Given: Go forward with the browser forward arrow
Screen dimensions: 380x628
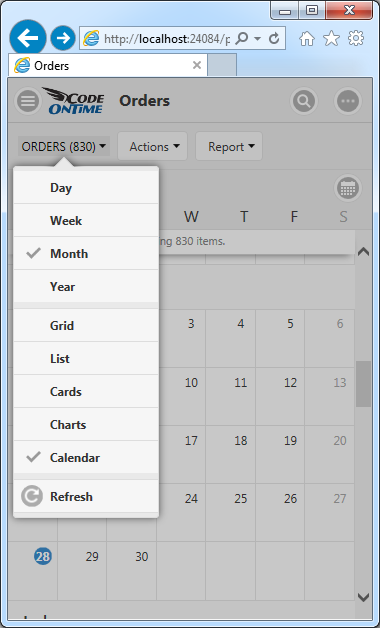Looking at the screenshot, I should pyautogui.click(x=63, y=38).
